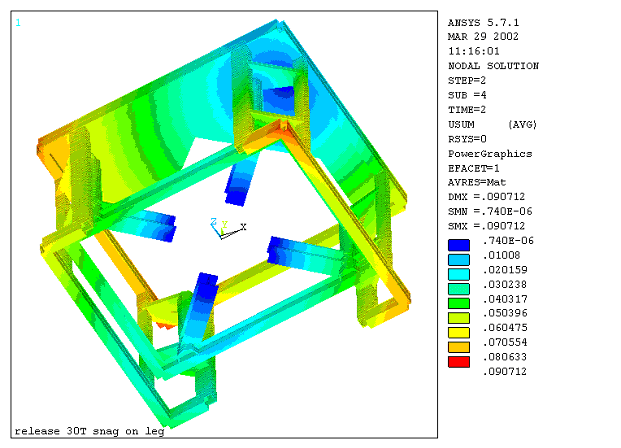The width and height of the screenshot is (621, 448).
Task: Click the dark blue legend swatch
Action: click(x=459, y=245)
